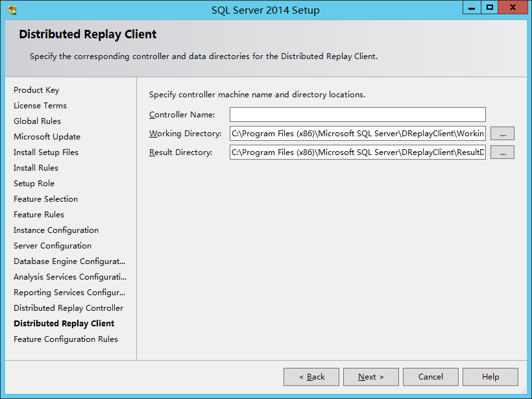Select the Server Configuration step
Viewport: 532px width, 399px height.
[x=53, y=246]
